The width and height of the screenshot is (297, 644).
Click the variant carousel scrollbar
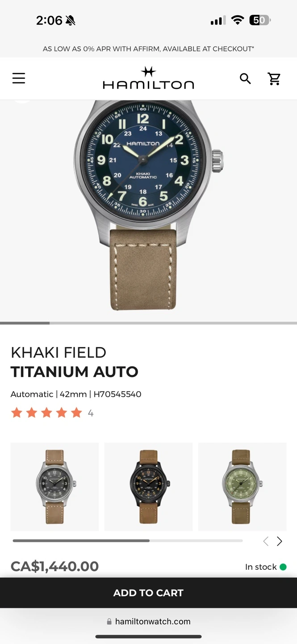point(128,541)
